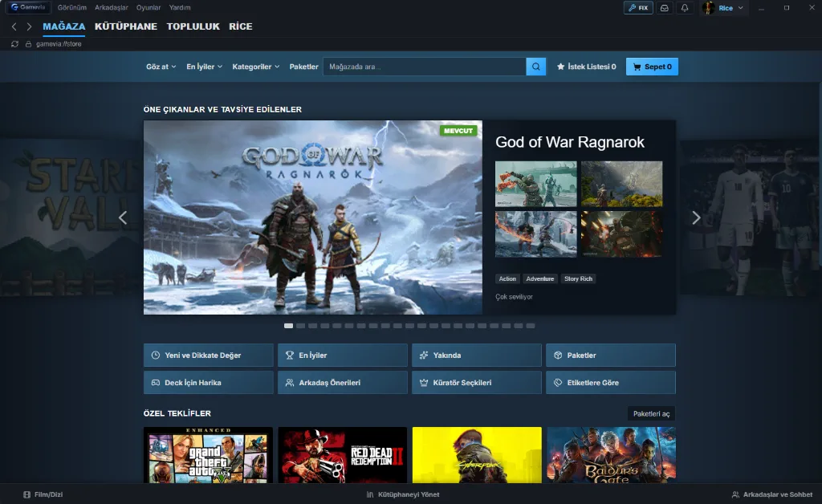This screenshot has width=822, height=504.
Task: Open the Gamevia logo menu
Action: pos(28,7)
